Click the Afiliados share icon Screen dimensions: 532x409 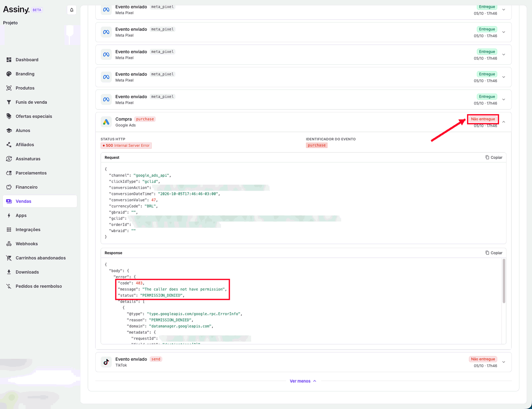(x=9, y=145)
